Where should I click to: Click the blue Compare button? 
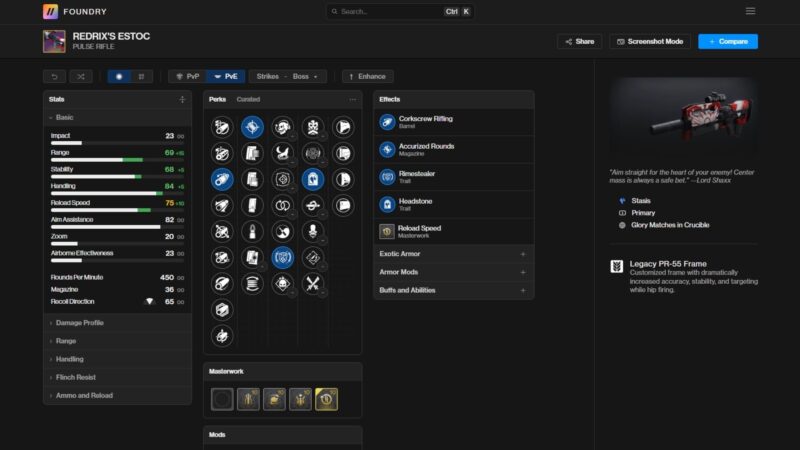727,42
